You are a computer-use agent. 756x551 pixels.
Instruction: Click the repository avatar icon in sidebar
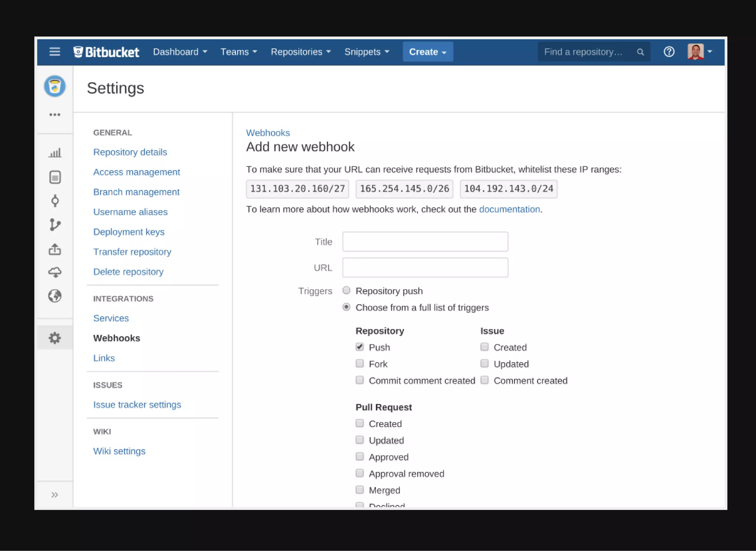click(x=55, y=86)
